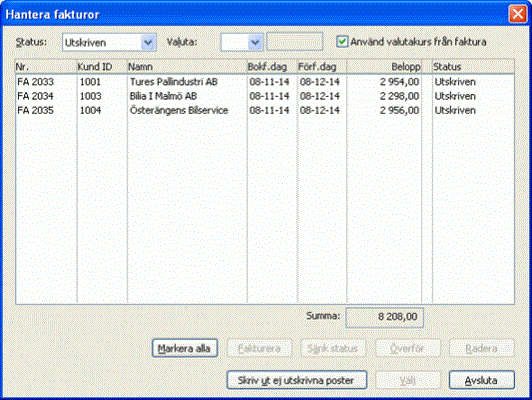Click the Summa total field

pyautogui.click(x=384, y=317)
